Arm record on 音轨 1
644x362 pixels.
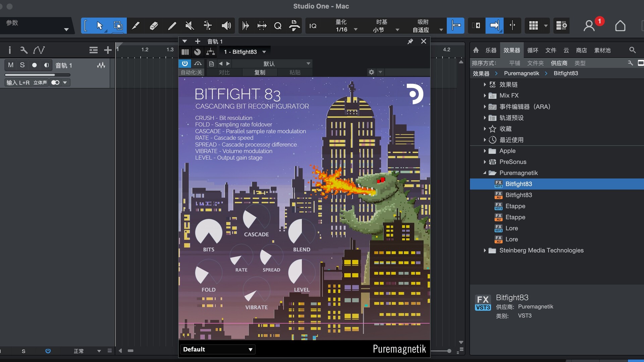[34, 65]
